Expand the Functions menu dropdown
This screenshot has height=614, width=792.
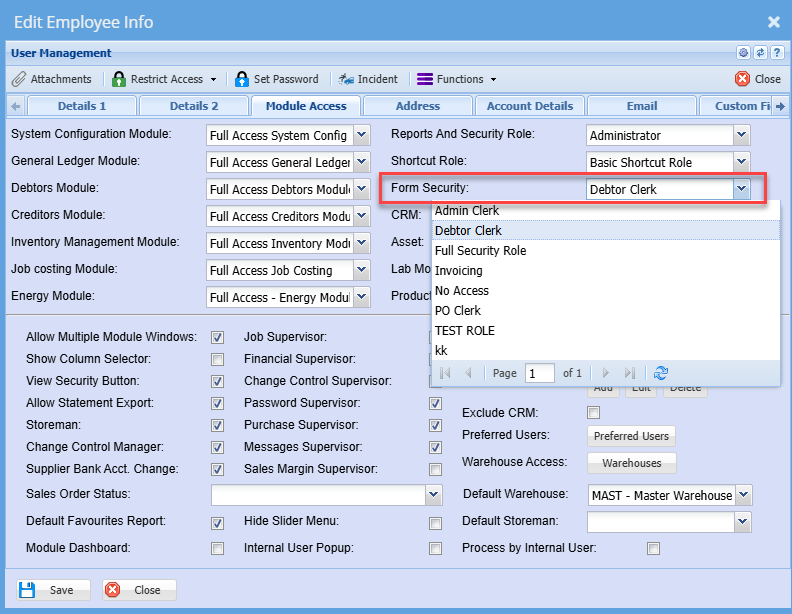click(457, 79)
